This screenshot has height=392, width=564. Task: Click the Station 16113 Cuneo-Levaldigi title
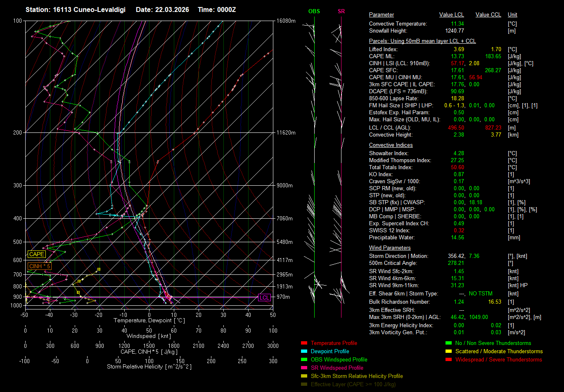pos(76,9)
